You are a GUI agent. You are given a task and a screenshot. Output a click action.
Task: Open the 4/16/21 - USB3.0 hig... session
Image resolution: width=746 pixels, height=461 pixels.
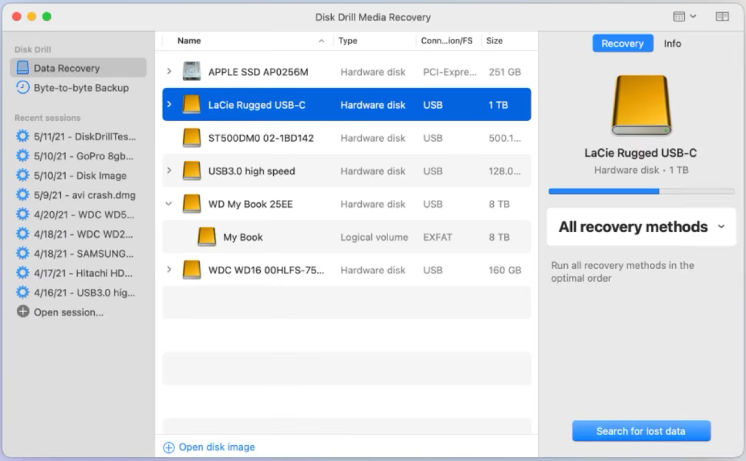point(84,293)
